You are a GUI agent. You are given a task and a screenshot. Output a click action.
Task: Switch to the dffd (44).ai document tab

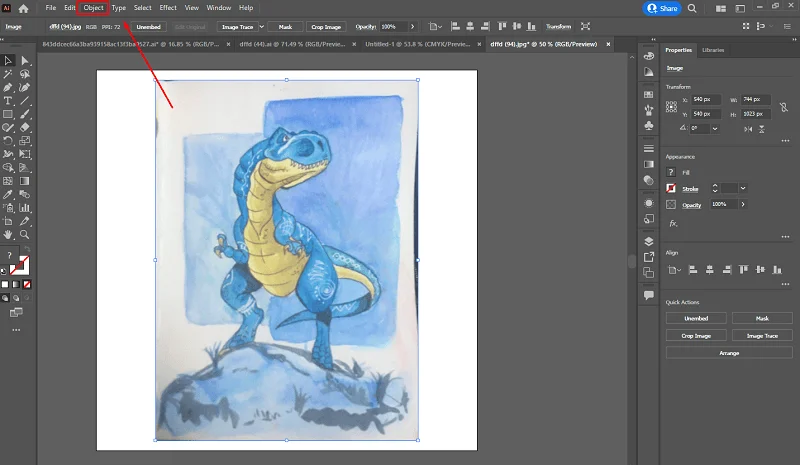[292, 44]
